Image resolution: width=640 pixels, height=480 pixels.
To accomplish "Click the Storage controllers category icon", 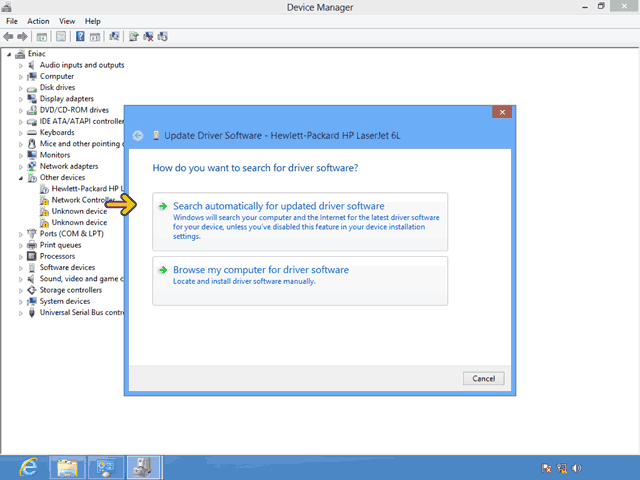I will 32,290.
